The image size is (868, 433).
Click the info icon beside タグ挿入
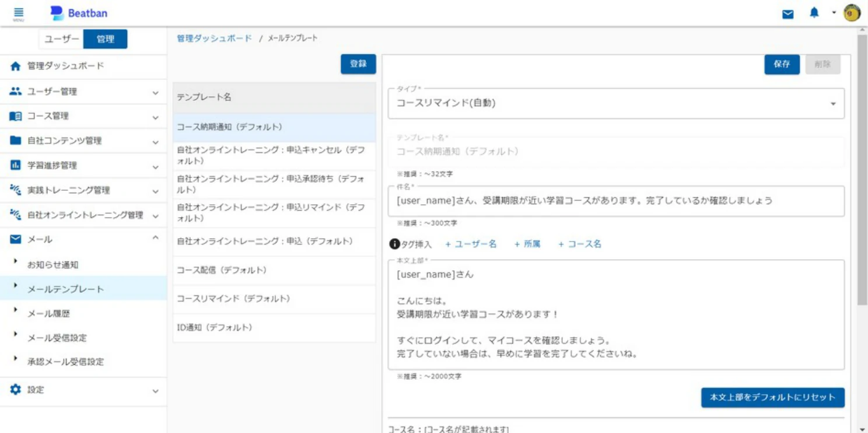tap(394, 244)
